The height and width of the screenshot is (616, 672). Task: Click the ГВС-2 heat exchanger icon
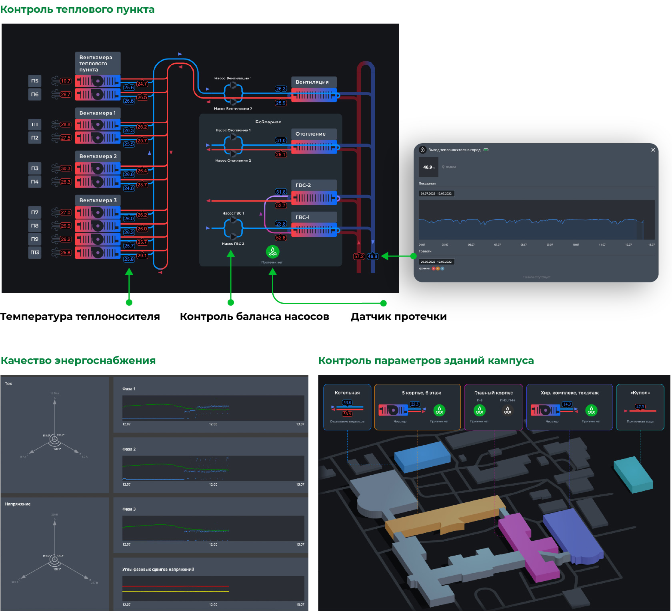(314, 198)
